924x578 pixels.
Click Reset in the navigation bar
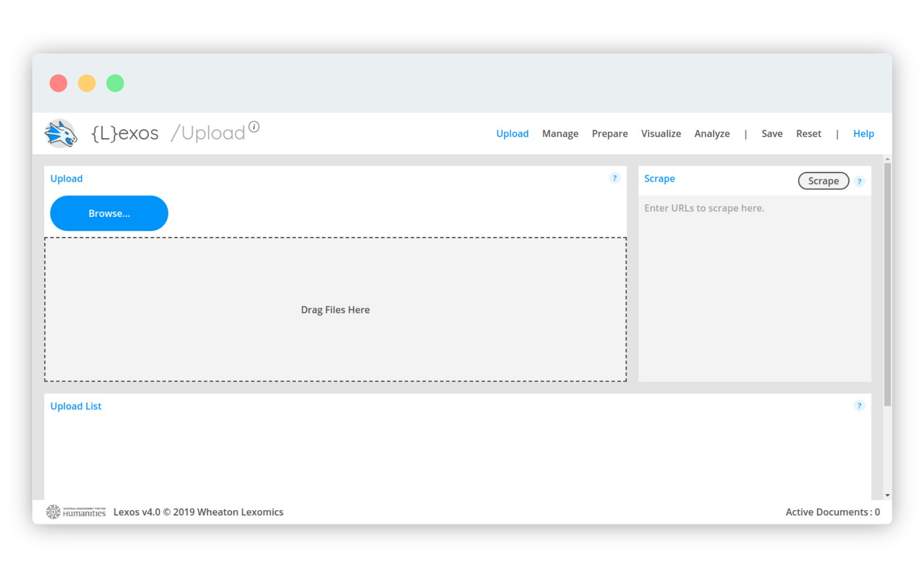coord(808,133)
